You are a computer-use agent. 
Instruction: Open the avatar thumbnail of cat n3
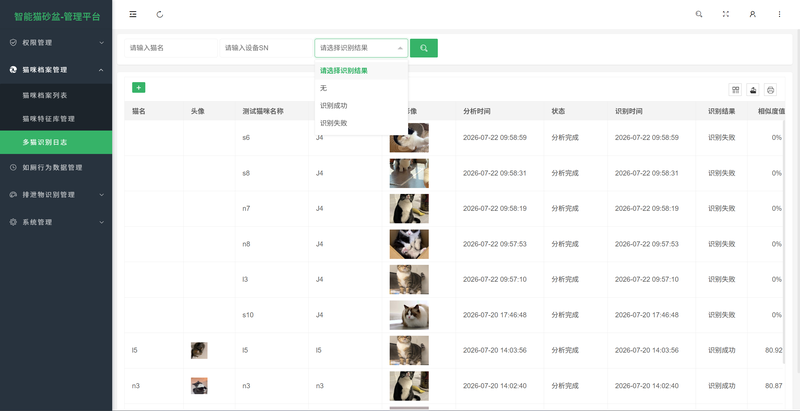pos(199,386)
